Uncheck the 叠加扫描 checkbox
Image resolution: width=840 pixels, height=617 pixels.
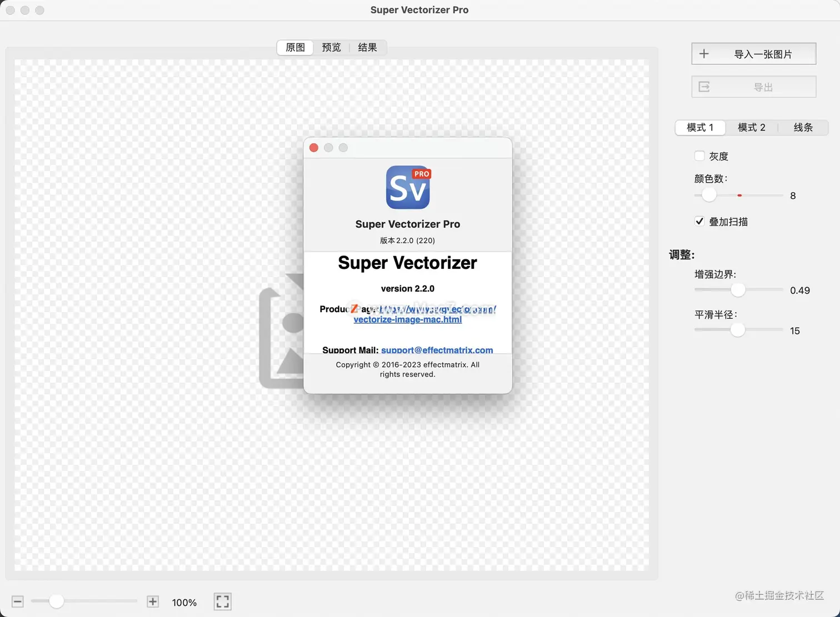[x=699, y=221]
